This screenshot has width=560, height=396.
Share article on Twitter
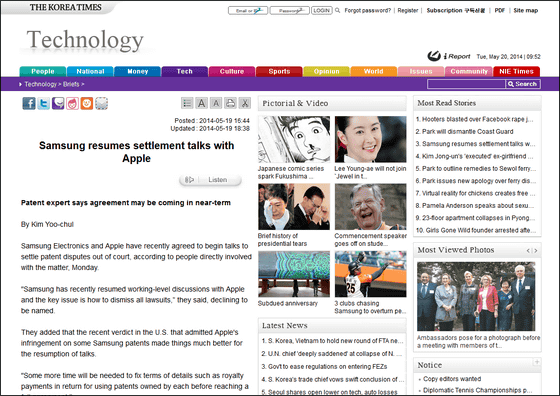pyautogui.click(x=44, y=104)
